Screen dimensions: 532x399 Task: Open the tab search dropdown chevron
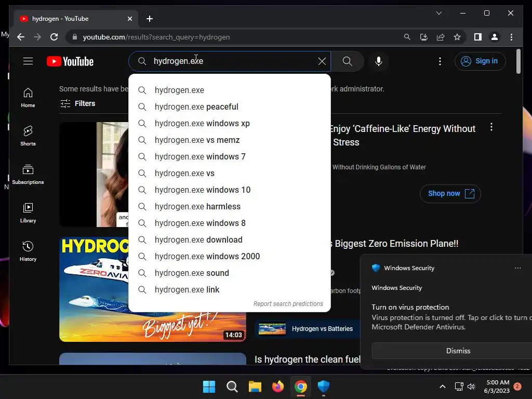pos(438,13)
